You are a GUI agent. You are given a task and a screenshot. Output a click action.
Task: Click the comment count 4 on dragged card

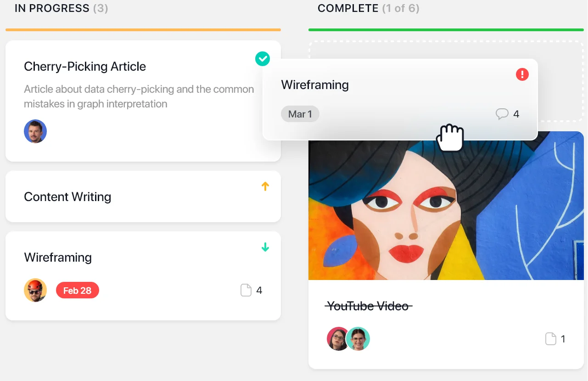[516, 114]
